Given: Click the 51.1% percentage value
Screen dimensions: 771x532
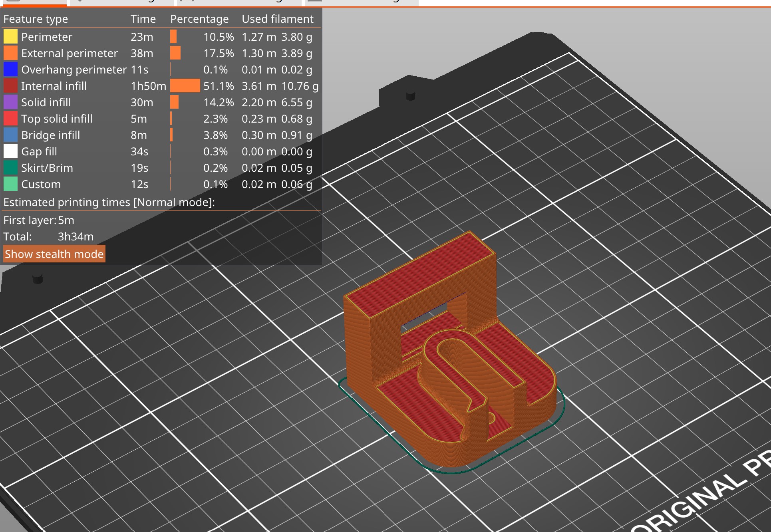Looking at the screenshot, I should pyautogui.click(x=219, y=86).
